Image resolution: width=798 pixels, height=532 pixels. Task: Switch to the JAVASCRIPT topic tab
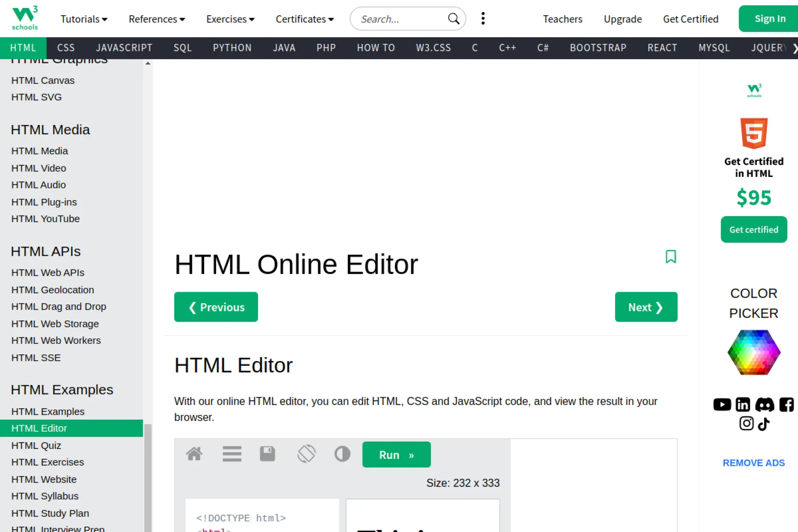(124, 48)
